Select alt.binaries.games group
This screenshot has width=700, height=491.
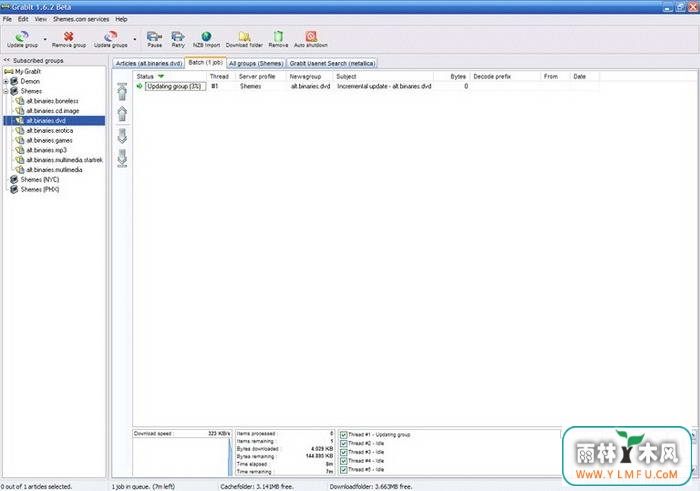pyautogui.click(x=49, y=140)
